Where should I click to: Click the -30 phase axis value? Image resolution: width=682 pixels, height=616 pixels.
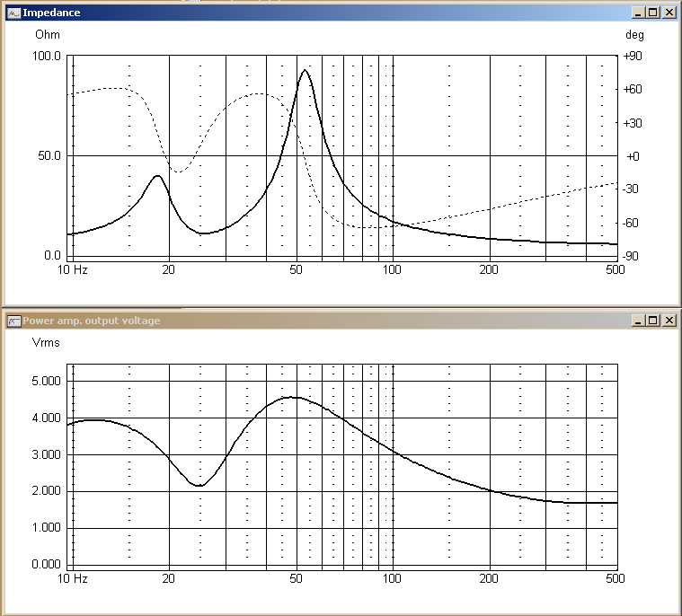630,189
